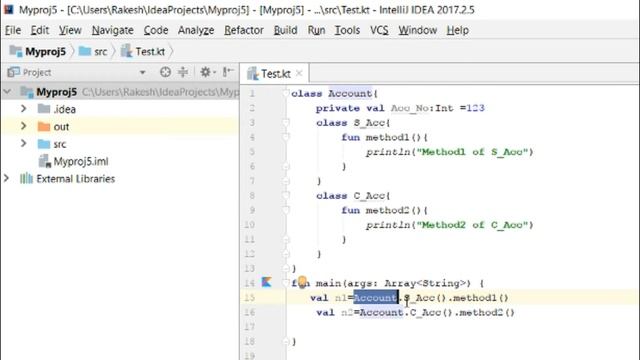Expand External Libraries node
Viewport: 640px width, 360px height.
[x=7, y=178]
